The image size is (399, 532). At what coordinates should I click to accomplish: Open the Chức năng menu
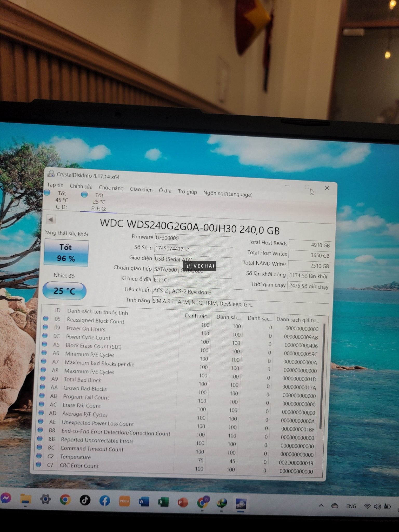click(111, 188)
